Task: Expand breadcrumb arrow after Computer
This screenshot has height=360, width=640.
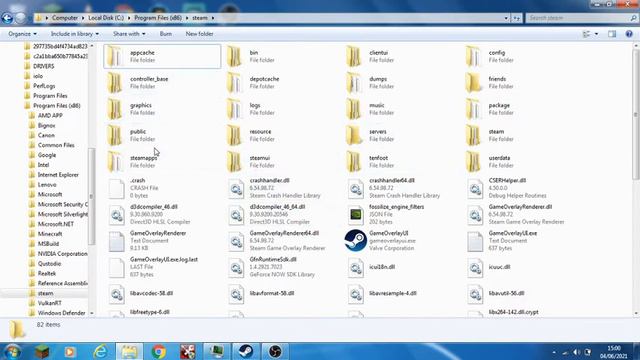Action: point(83,18)
